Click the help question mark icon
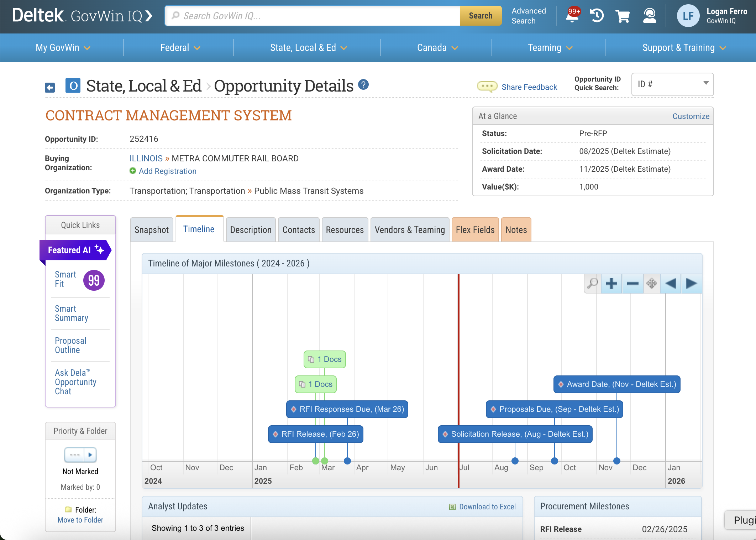 tap(363, 85)
